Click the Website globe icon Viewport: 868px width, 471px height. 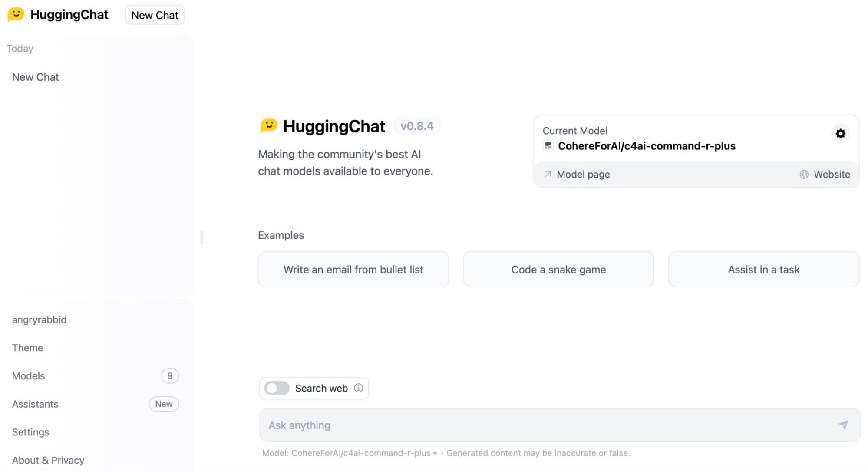pyautogui.click(x=804, y=174)
